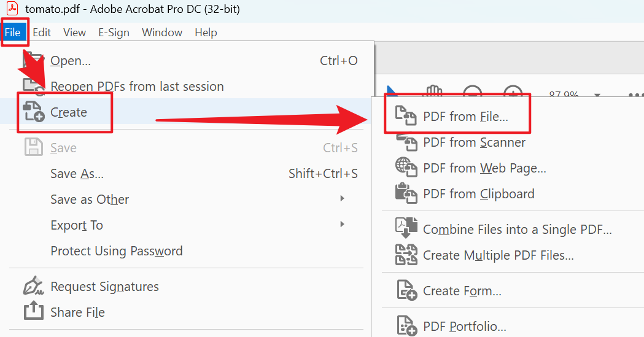644x337 pixels.
Task: Click the Combine Files icon
Action: point(406,229)
